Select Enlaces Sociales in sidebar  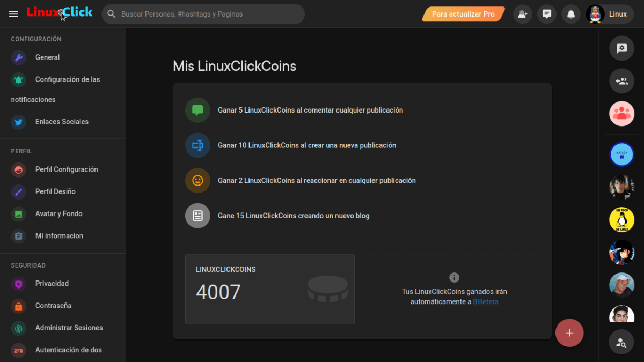coord(62,122)
